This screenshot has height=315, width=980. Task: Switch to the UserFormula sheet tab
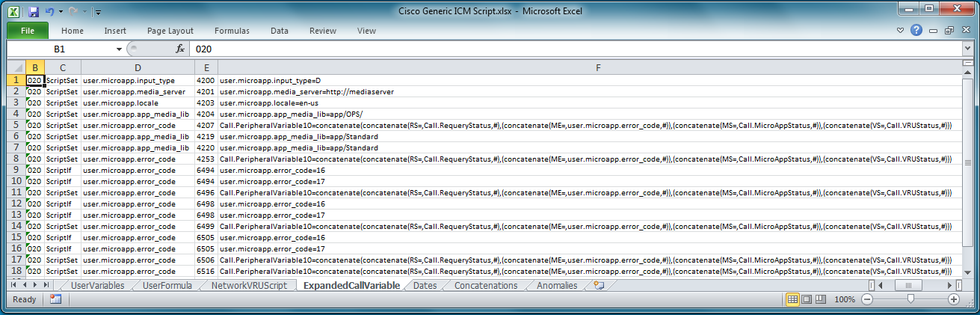167,285
